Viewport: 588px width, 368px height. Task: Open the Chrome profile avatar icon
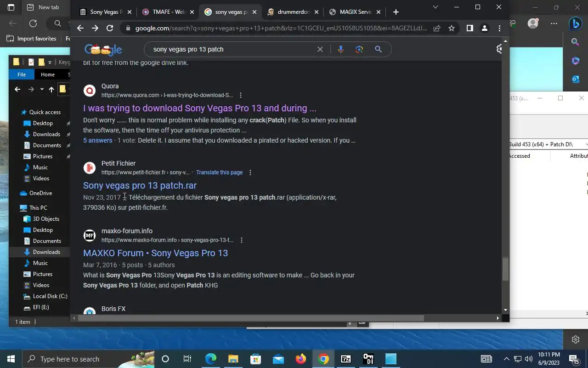pos(485,28)
